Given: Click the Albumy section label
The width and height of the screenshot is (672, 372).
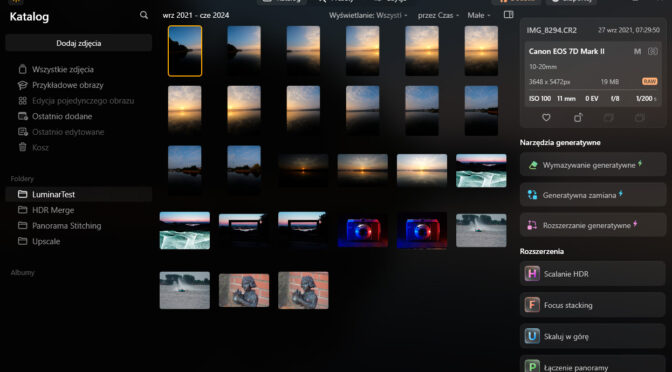Looking at the screenshot, I should (x=22, y=273).
